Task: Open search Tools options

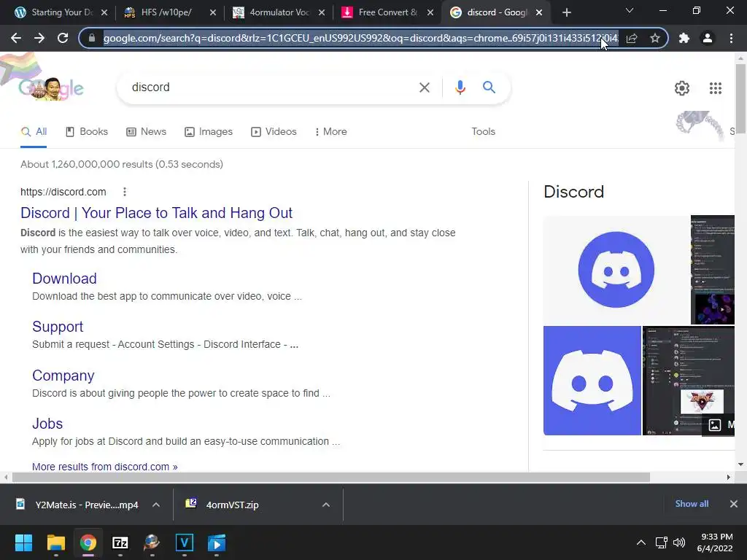Action: point(483,131)
